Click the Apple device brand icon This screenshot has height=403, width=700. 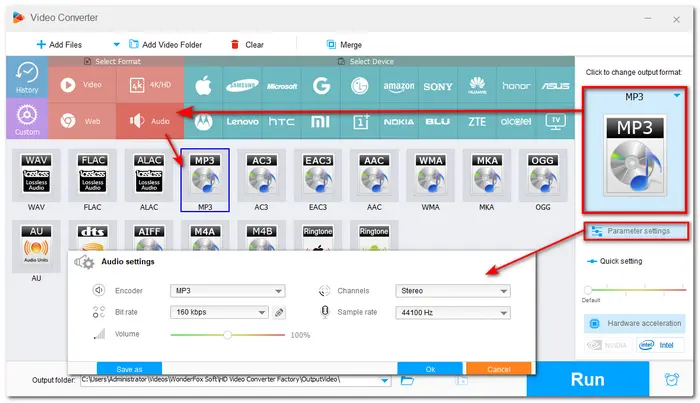pyautogui.click(x=205, y=85)
